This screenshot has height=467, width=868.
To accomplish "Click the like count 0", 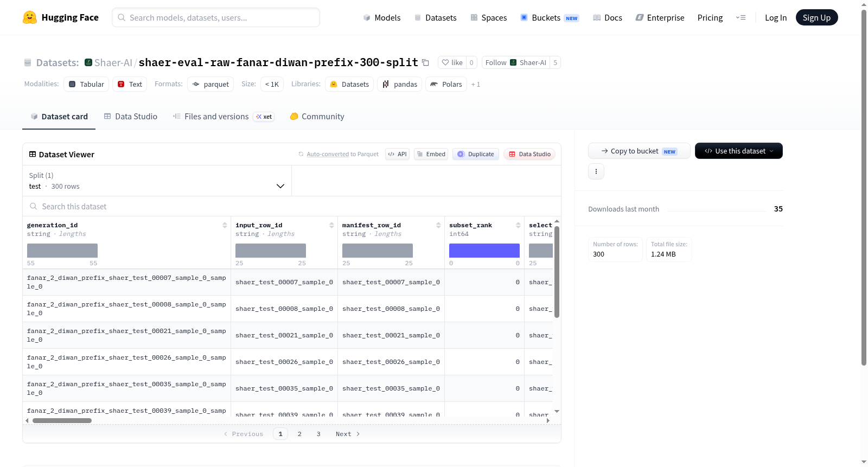I will pyautogui.click(x=471, y=62).
